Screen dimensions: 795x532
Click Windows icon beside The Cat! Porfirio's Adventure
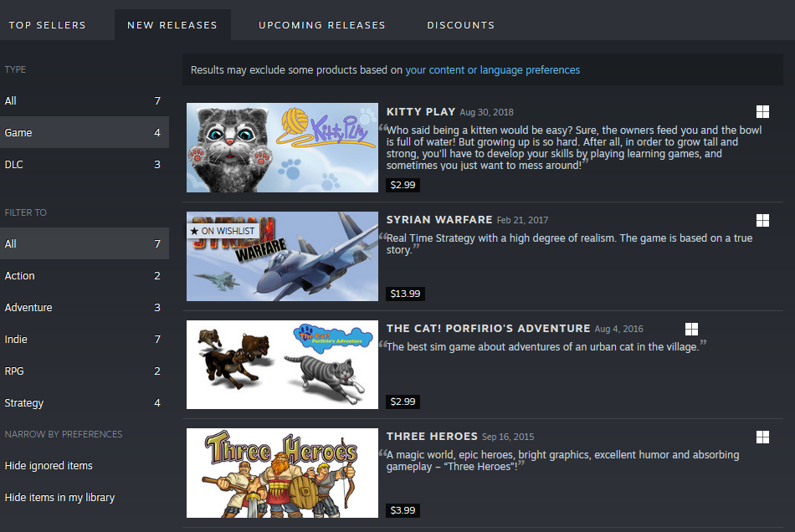point(691,329)
